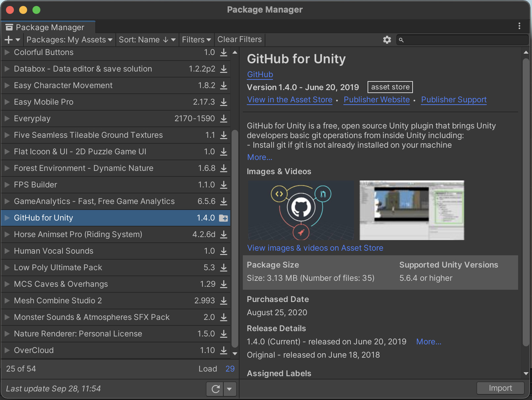This screenshot has height=400, width=532.
Task: Expand the Low Poly Ultimate Pack row
Action: [x=7, y=268]
